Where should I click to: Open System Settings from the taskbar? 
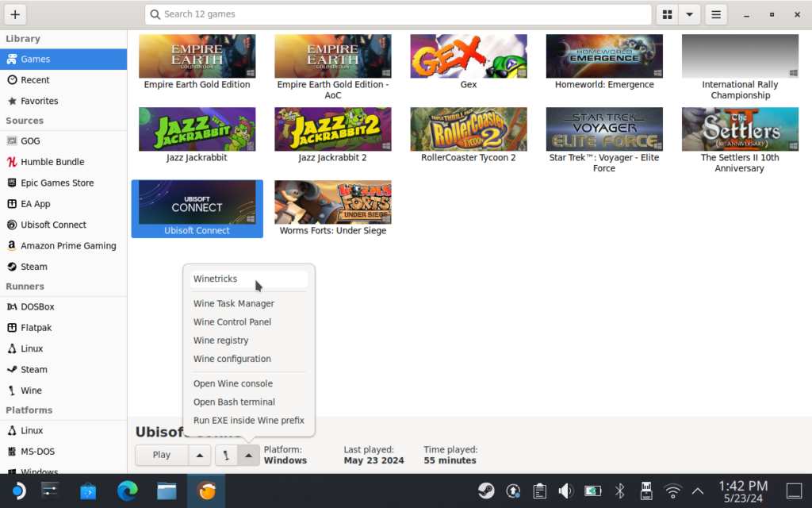[x=50, y=491]
